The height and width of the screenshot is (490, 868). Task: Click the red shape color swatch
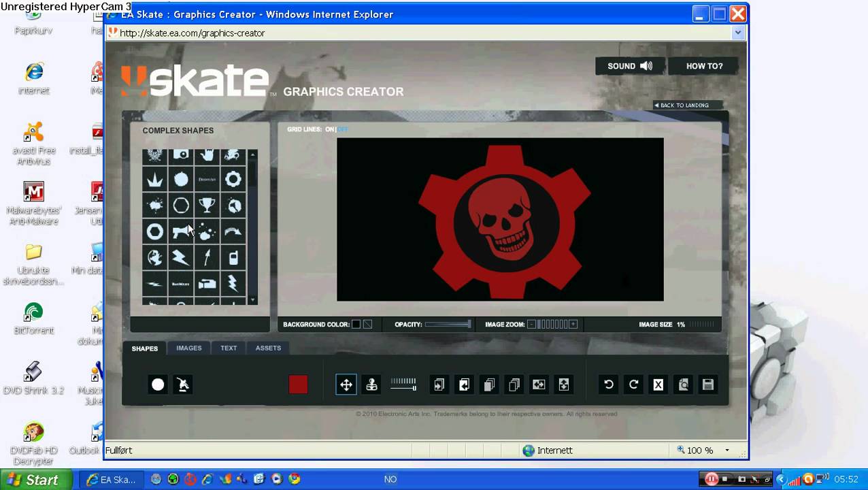pos(298,385)
